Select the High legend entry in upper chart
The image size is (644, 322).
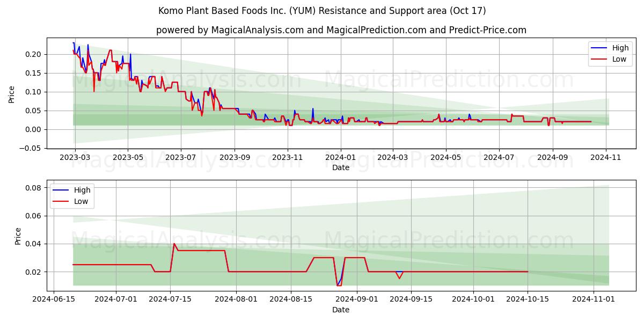[611, 48]
